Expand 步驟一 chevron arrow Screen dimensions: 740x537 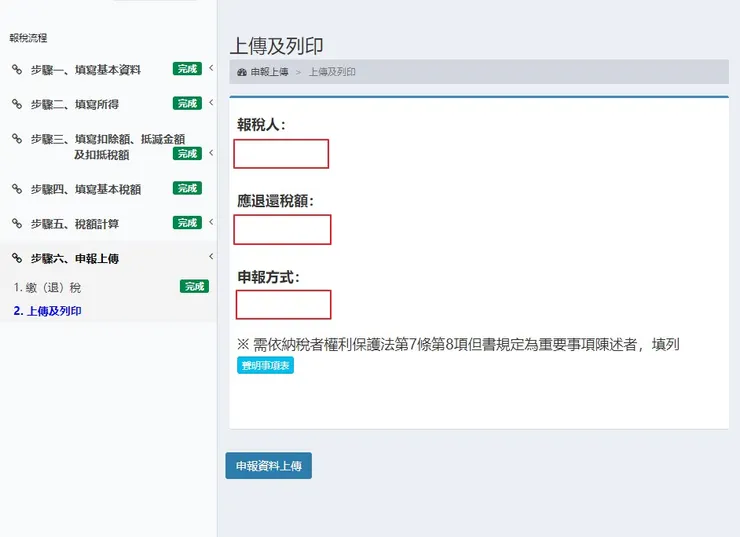(211, 68)
